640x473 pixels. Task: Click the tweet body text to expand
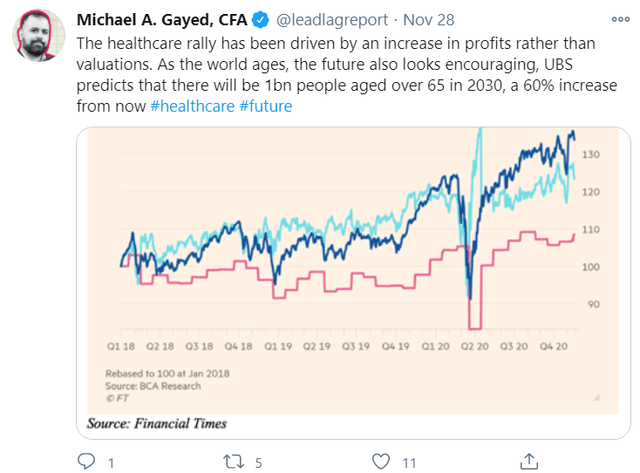click(x=347, y=75)
